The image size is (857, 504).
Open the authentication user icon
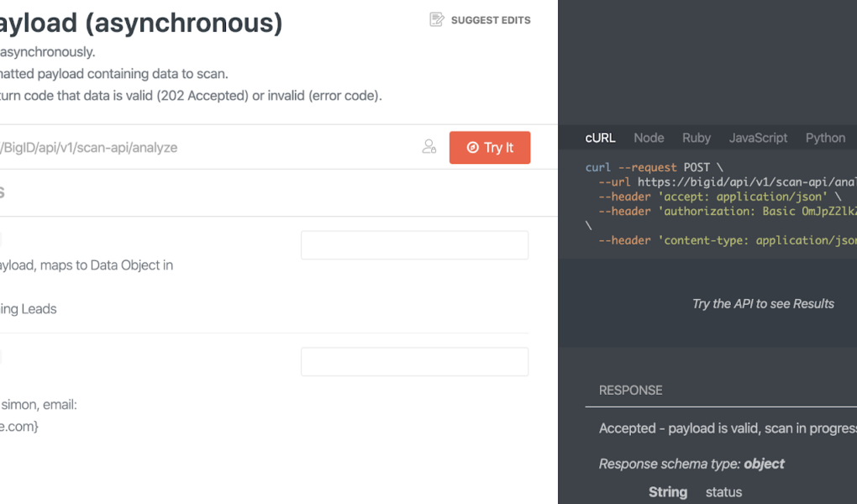[429, 147]
